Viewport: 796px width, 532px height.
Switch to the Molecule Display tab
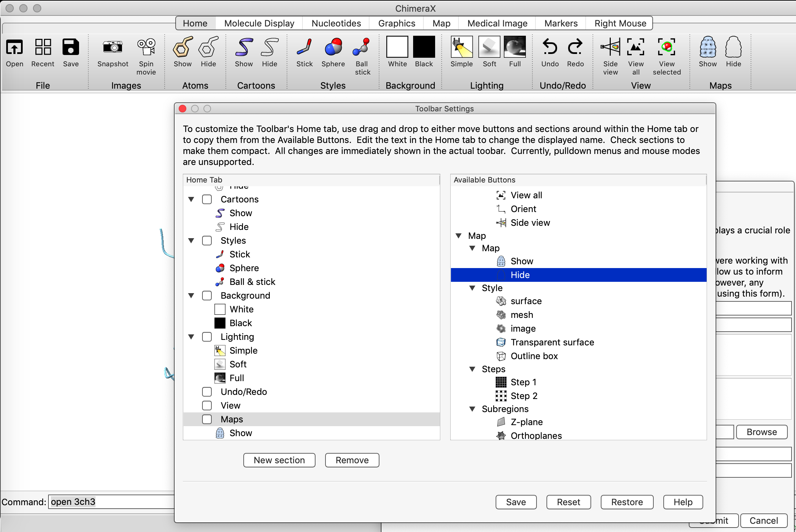(259, 23)
